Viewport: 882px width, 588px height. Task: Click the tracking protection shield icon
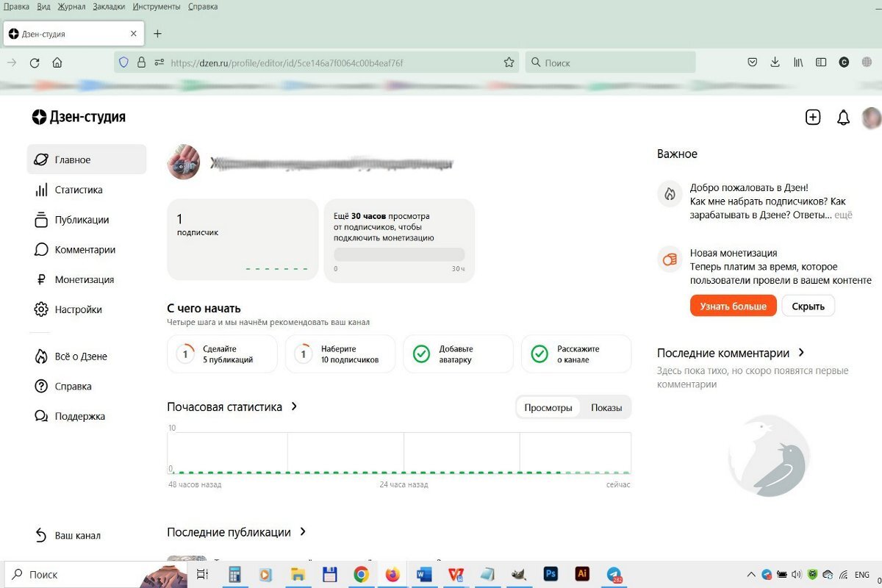pyautogui.click(x=123, y=63)
